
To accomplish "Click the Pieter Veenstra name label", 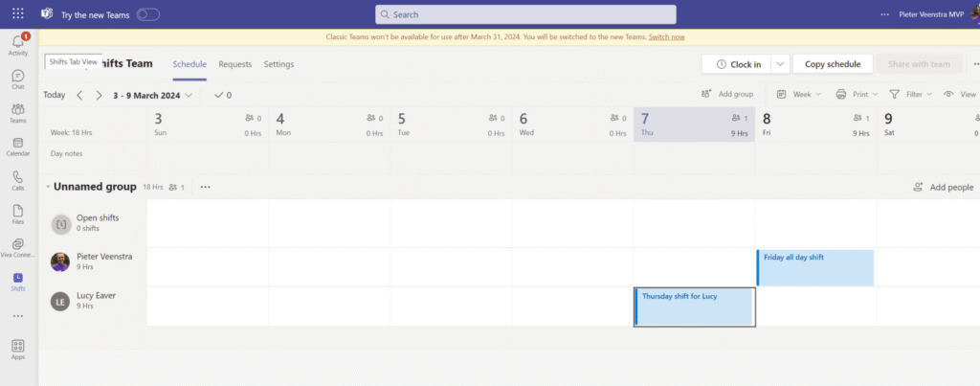I will [x=104, y=257].
